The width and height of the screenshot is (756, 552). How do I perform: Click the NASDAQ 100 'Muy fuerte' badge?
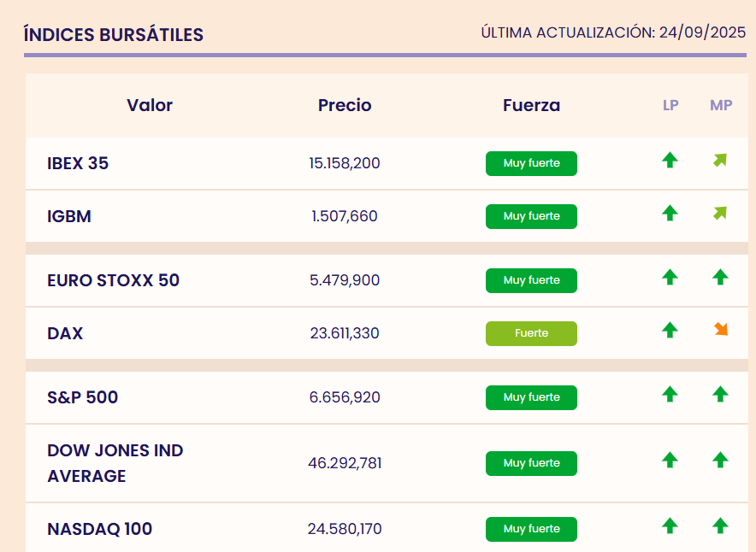click(x=531, y=529)
